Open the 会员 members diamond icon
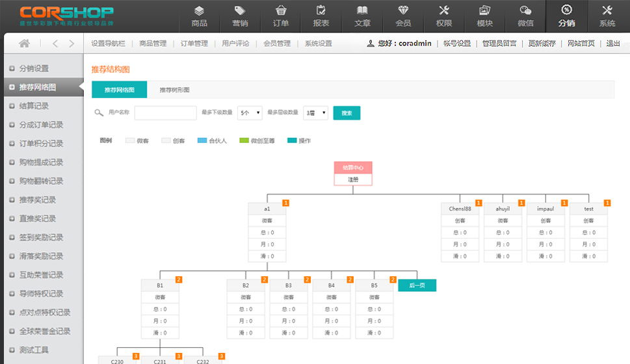This screenshot has height=364, width=630. (403, 10)
